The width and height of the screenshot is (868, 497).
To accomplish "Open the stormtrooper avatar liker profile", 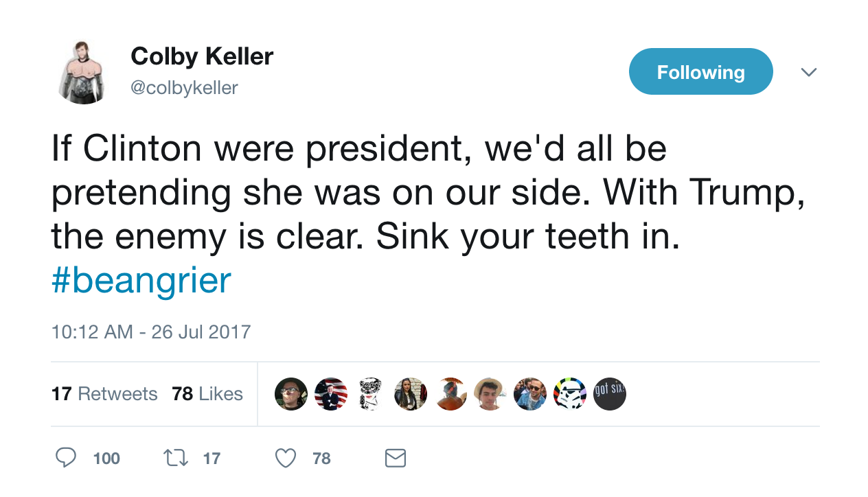I will coord(570,394).
